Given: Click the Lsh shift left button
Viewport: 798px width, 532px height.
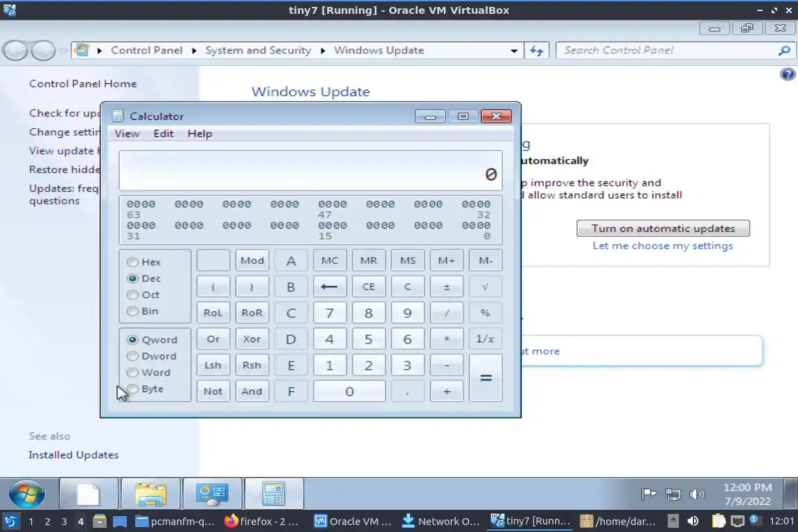Looking at the screenshot, I should [213, 365].
